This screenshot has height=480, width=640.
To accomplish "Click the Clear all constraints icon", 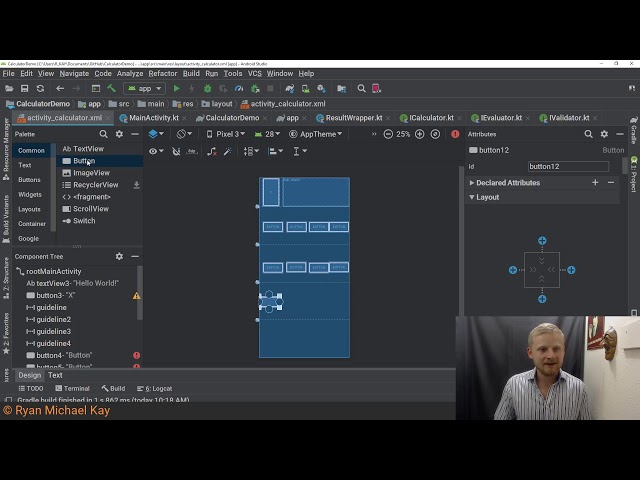I will (x=211, y=151).
